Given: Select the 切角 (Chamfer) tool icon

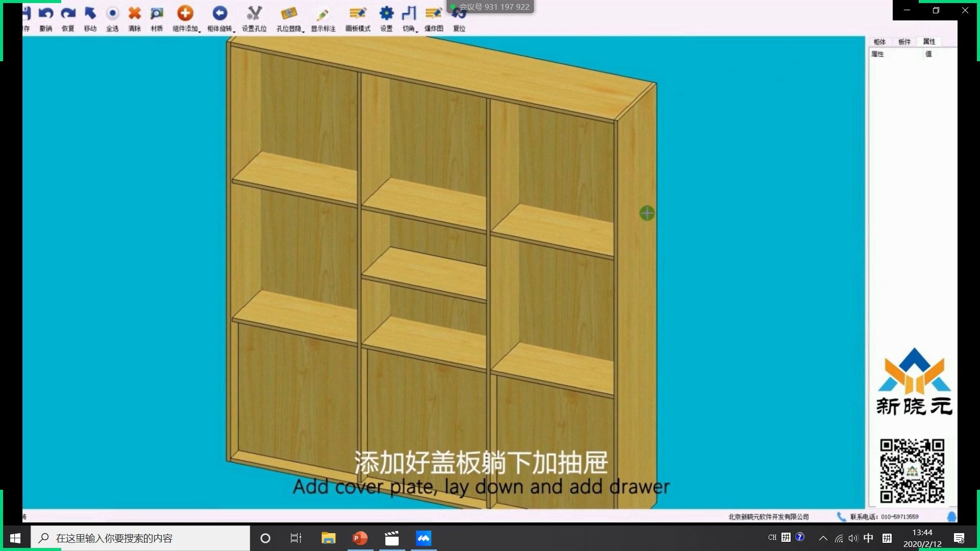Looking at the screenshot, I should tap(409, 12).
